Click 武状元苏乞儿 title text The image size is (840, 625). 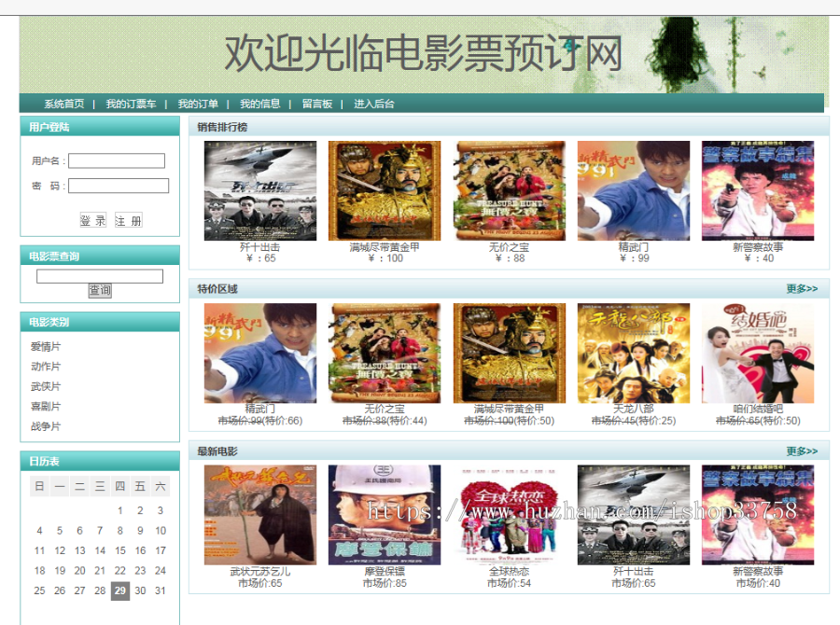tap(260, 572)
